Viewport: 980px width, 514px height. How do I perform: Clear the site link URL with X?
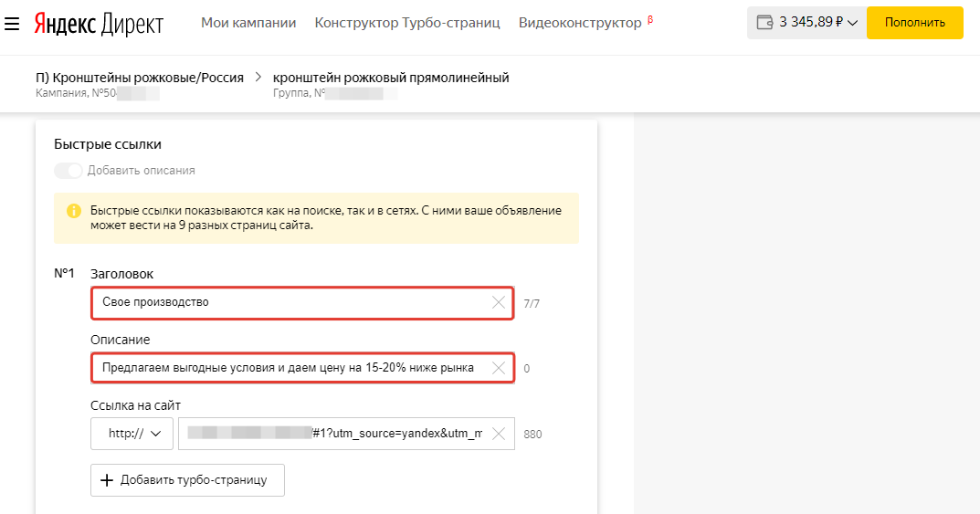click(x=499, y=434)
